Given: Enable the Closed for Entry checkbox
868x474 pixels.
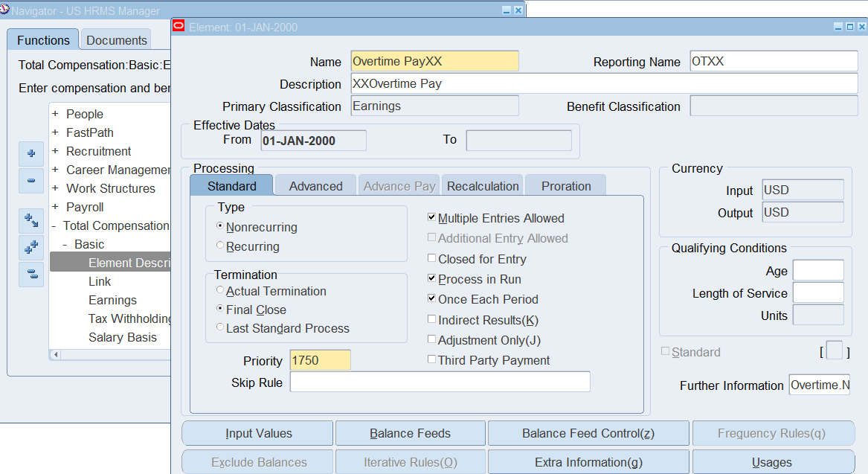Looking at the screenshot, I should (x=432, y=259).
